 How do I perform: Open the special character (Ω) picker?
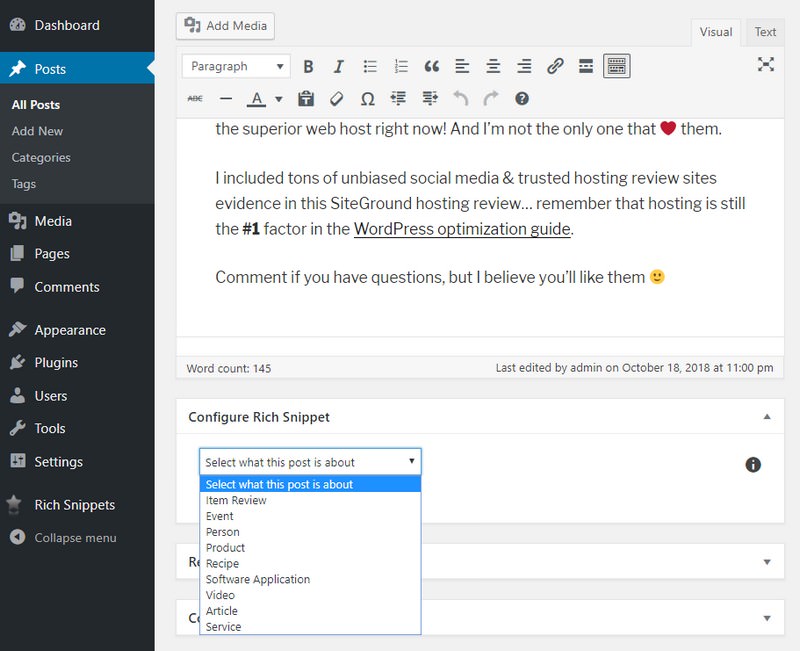[367, 98]
